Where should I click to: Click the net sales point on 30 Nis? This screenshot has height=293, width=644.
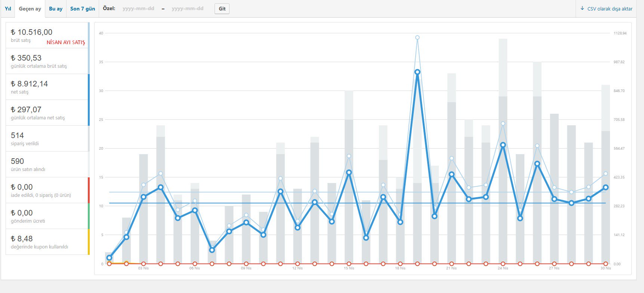click(x=606, y=187)
